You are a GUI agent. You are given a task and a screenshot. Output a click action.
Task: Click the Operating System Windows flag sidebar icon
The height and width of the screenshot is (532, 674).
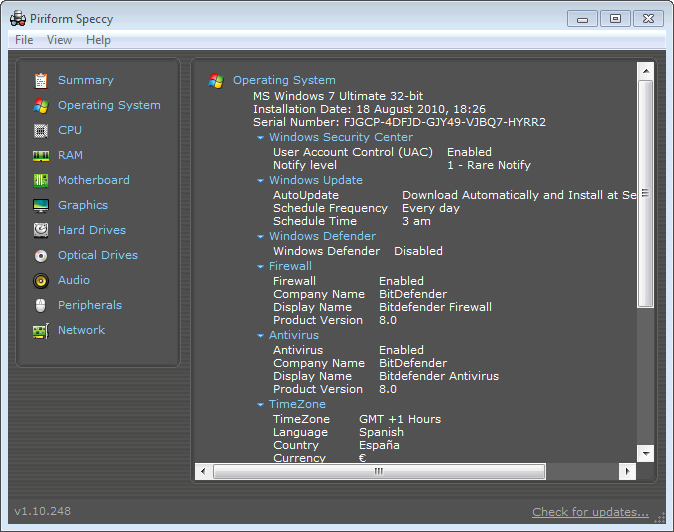(x=41, y=106)
